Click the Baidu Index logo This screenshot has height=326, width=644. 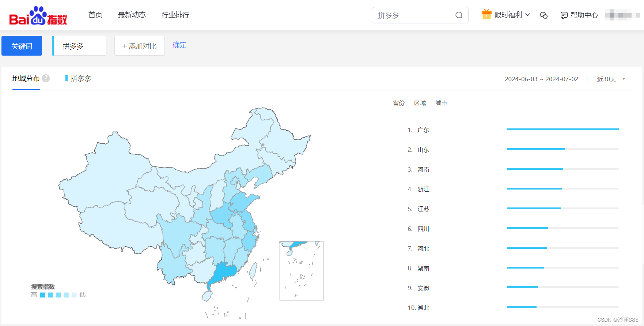click(x=38, y=15)
